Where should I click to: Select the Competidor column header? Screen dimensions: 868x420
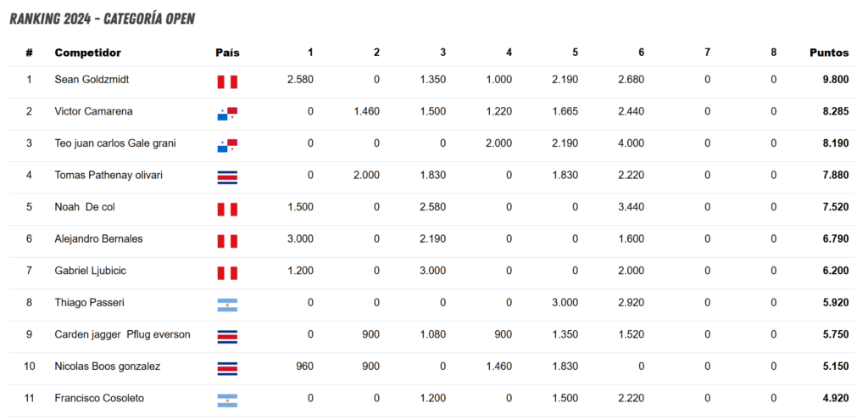tap(87, 53)
